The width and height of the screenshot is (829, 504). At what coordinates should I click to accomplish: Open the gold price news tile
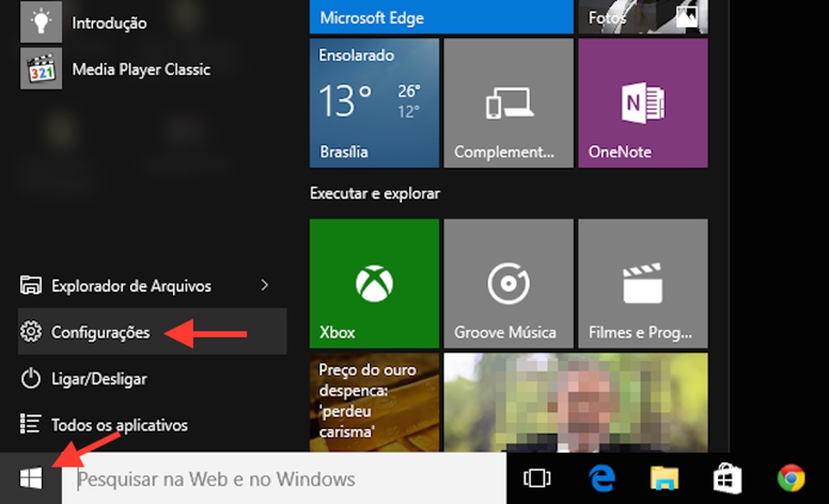tap(374, 400)
